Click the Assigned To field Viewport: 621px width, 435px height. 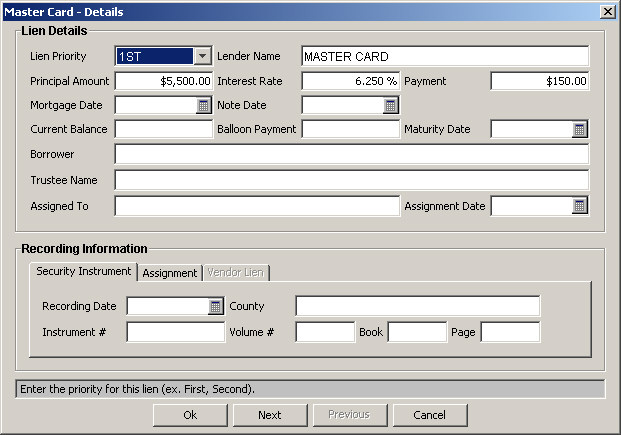tap(257, 206)
